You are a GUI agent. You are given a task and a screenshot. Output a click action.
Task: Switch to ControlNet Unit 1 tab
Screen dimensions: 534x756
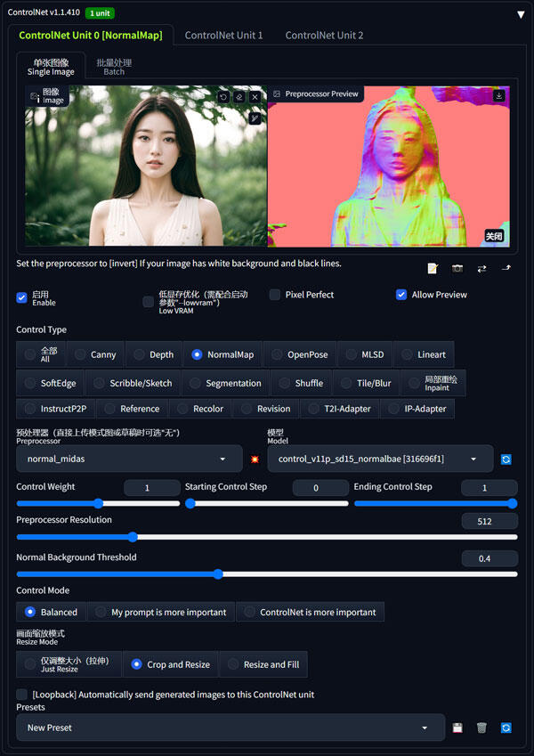[x=223, y=36]
